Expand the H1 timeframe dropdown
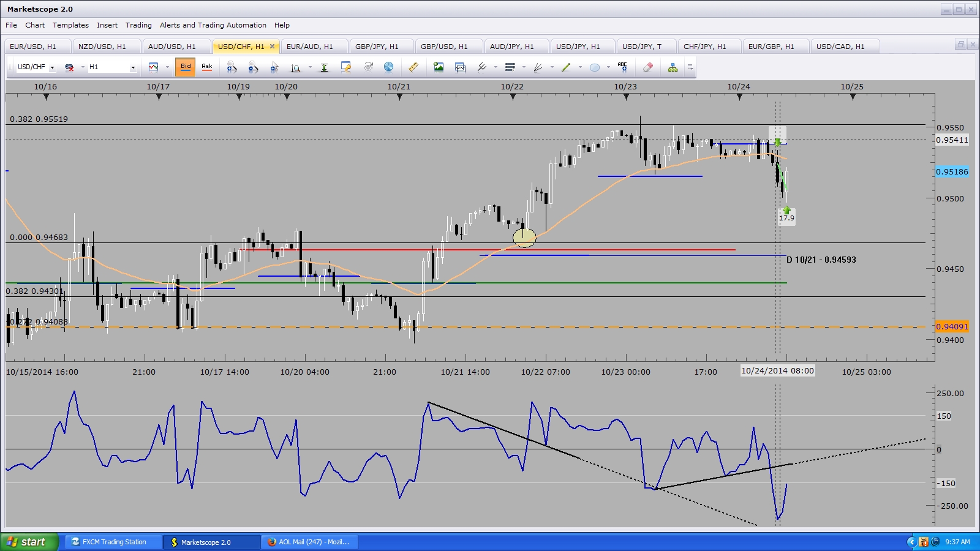This screenshot has width=980, height=551. pos(133,67)
